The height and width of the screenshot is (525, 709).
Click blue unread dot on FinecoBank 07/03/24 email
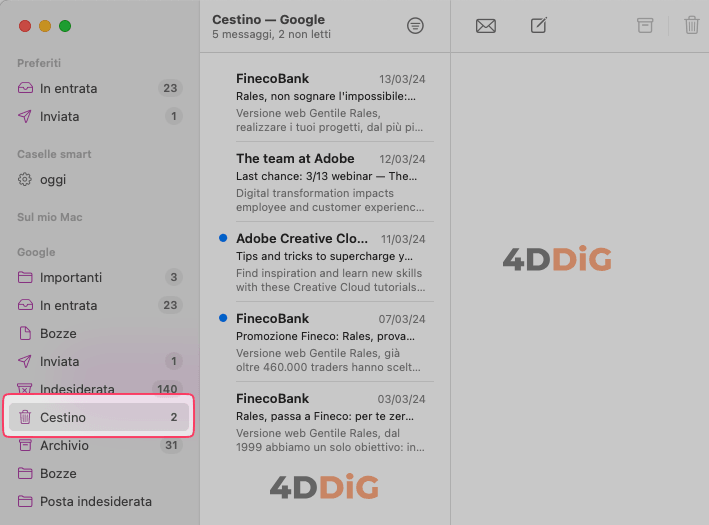223,318
